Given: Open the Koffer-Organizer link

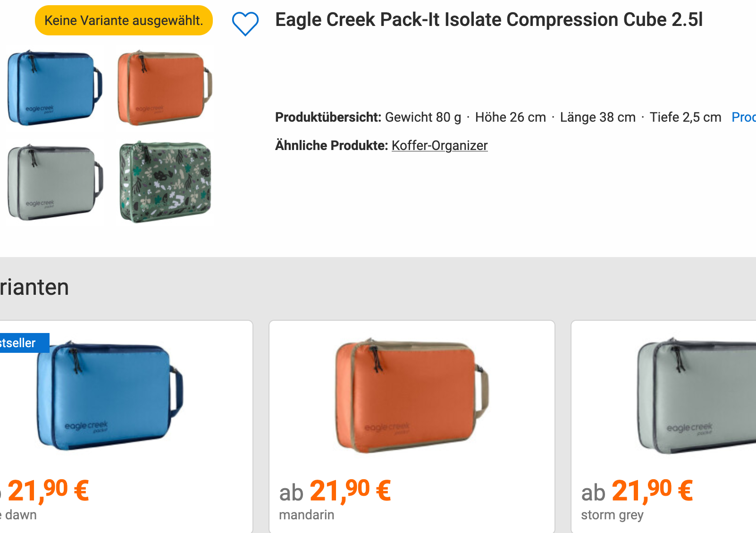Looking at the screenshot, I should [439, 145].
